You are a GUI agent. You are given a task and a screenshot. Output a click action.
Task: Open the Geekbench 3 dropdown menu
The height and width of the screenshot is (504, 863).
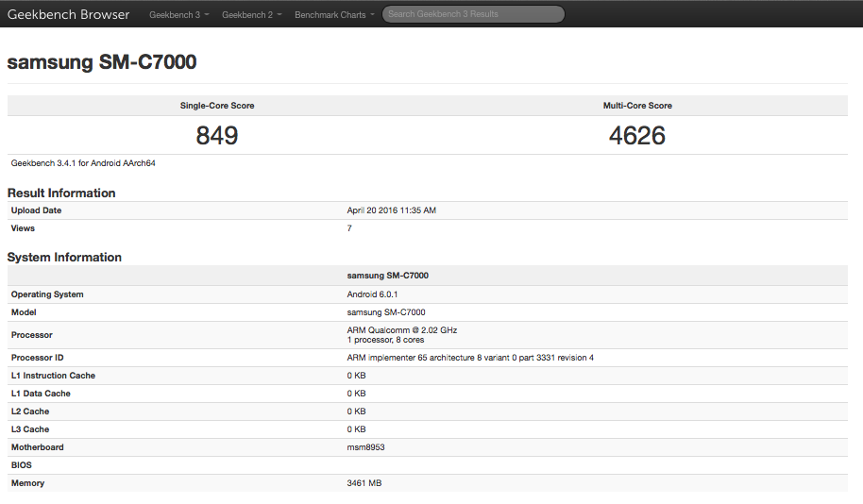(178, 15)
